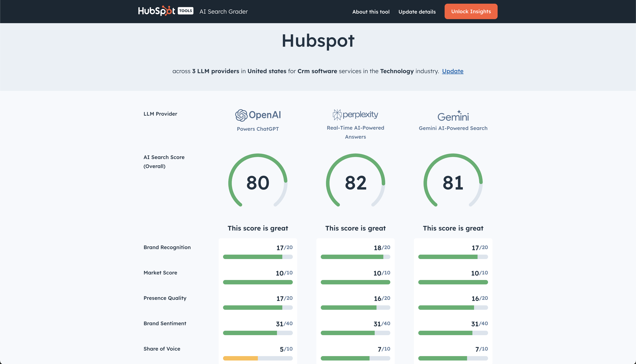
Task: Click Gemini Market Score progress bar
Action: (453, 282)
